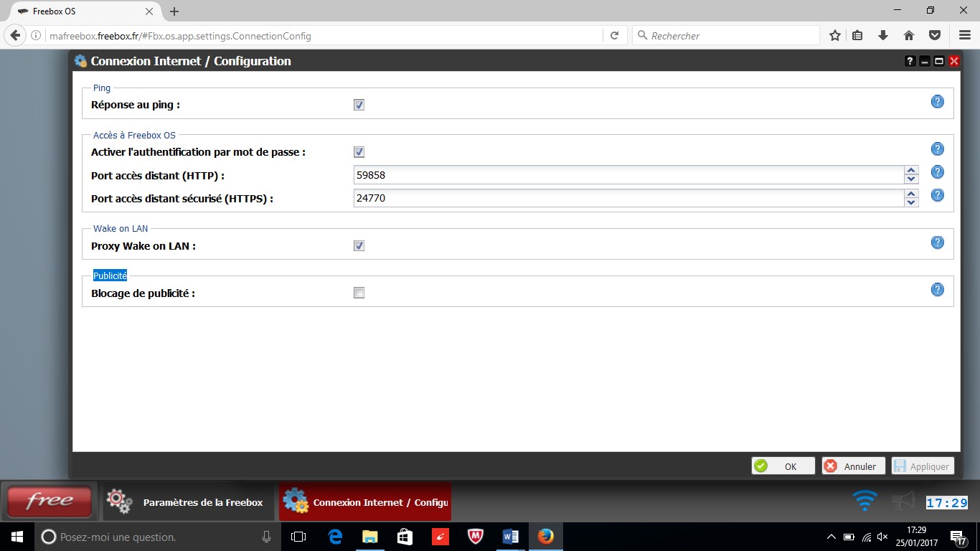Open Windows action center notifications
Screen dimensions: 980x551
(958, 537)
